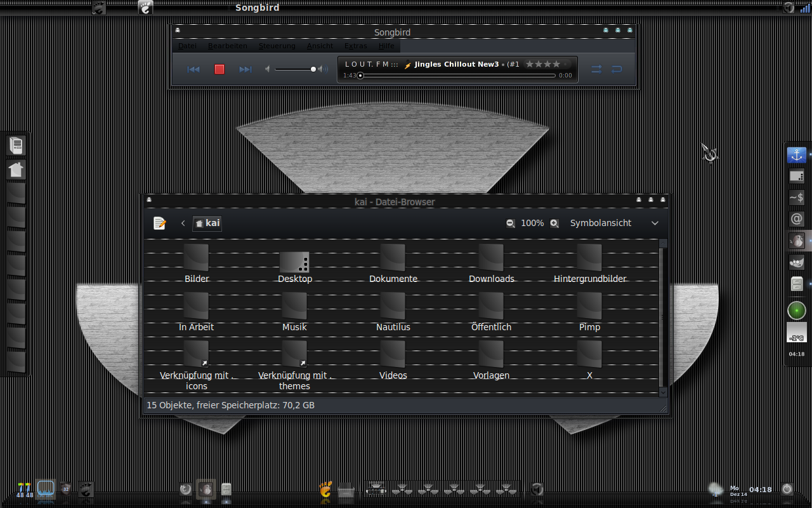Open the Songbird window menu icon
The image size is (812, 508).
click(x=178, y=30)
